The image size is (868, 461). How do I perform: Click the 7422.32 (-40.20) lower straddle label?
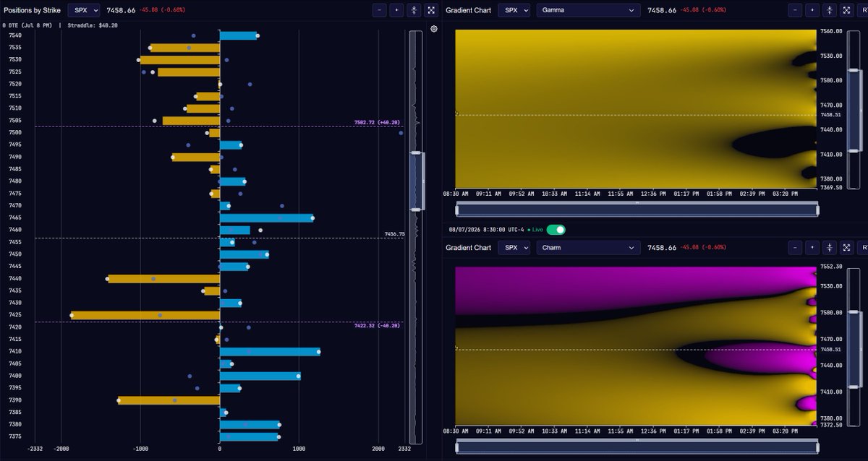pyautogui.click(x=377, y=326)
